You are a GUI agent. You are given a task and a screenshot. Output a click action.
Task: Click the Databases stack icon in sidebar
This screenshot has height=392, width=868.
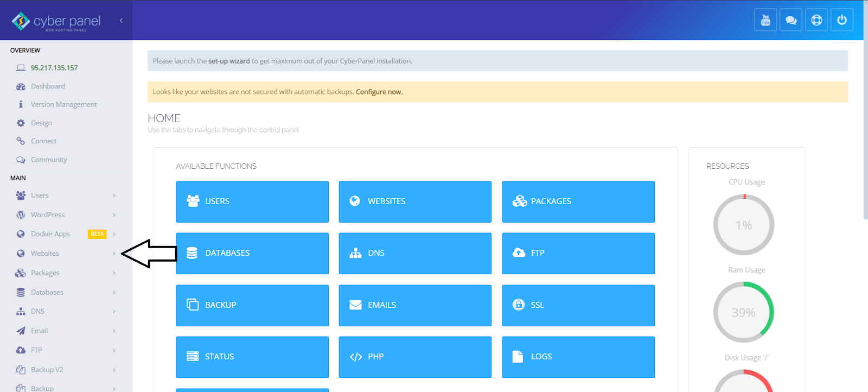[21, 292]
